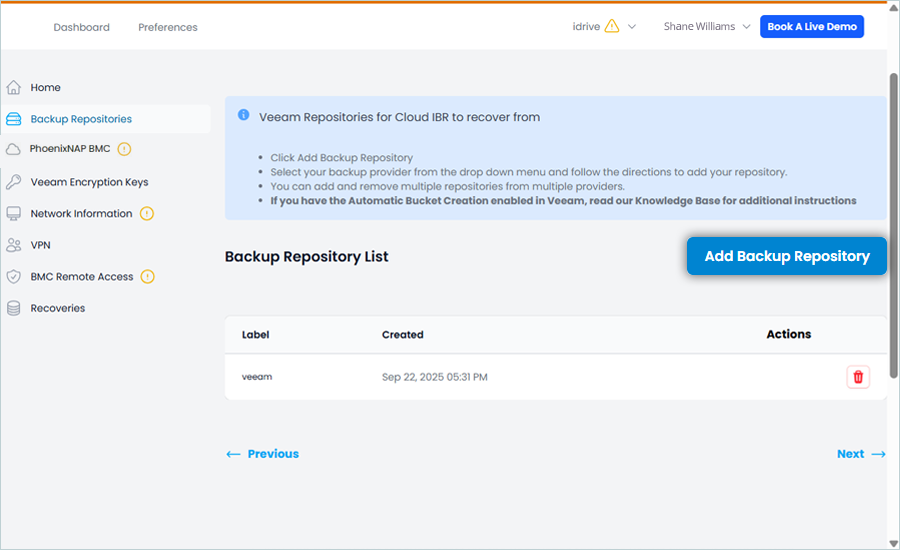Go to the Next page link
Viewport: 900px width, 550px height.
pos(850,454)
